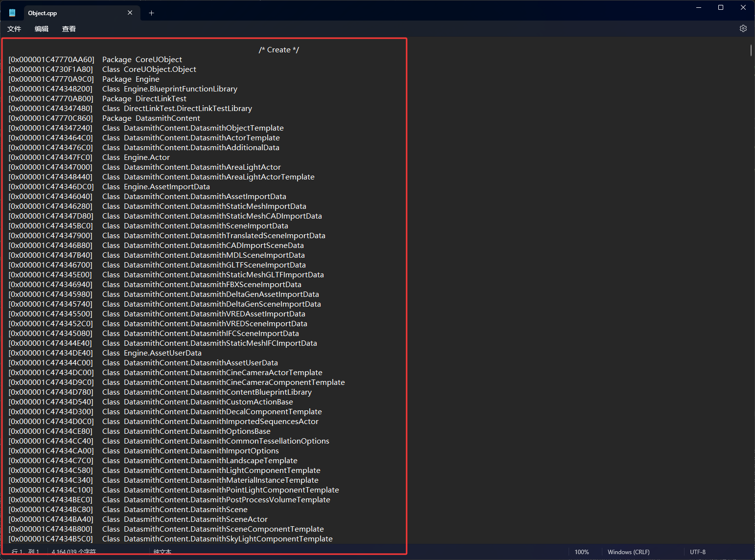Click the DatasmithCineCameraComponentTemplate line
The image size is (755, 560).
click(177, 382)
